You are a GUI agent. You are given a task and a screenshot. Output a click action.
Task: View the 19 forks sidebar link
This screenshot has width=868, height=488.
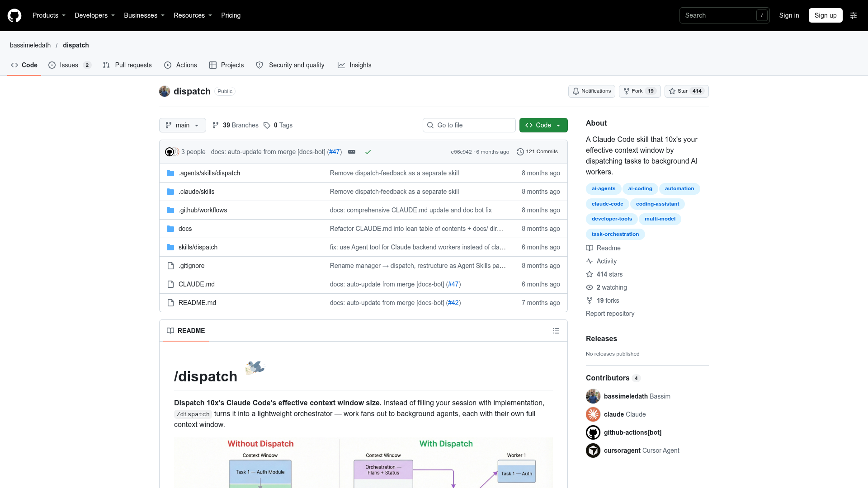(x=603, y=300)
